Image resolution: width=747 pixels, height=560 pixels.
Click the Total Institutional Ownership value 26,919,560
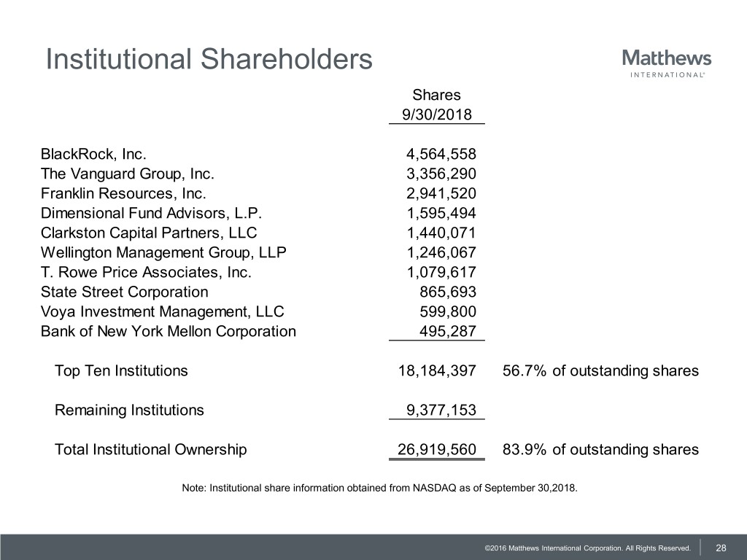pyautogui.click(x=436, y=449)
